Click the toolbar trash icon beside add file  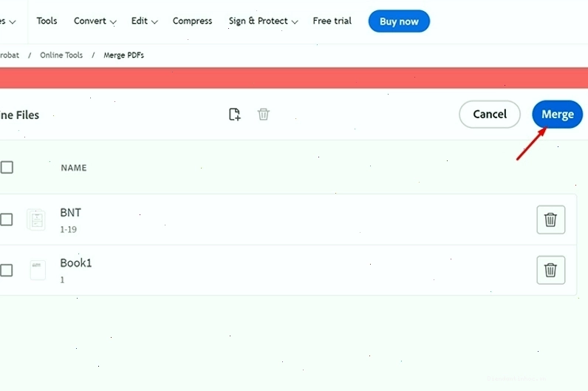click(263, 114)
